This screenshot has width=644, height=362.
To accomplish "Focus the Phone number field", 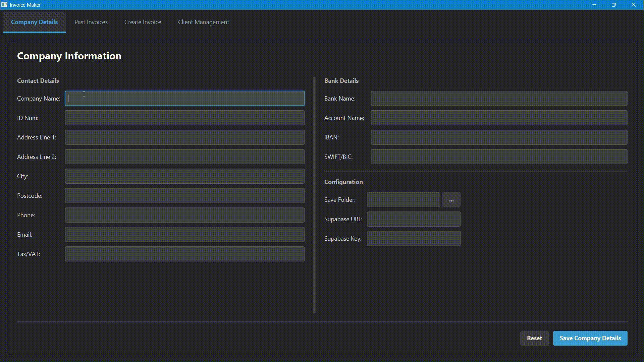I will click(x=184, y=215).
